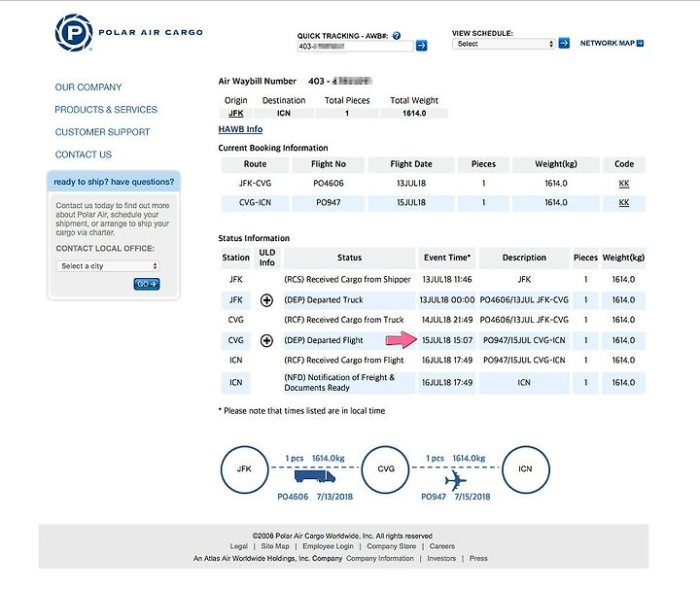Open the Legal footer link

(x=239, y=546)
